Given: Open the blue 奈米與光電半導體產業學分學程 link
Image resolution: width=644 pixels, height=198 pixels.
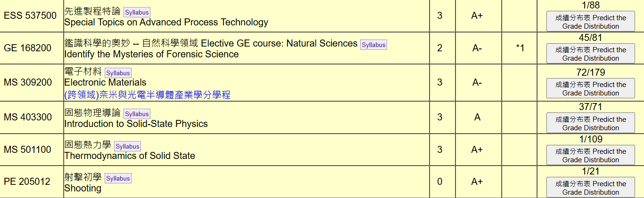Looking at the screenshot, I should click(147, 95).
